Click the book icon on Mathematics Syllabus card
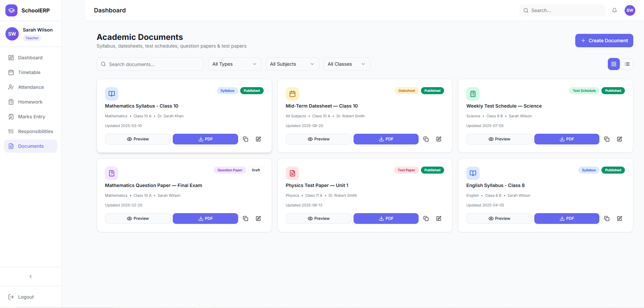Screen dimensions: 644x308 pyautogui.click(x=112, y=94)
